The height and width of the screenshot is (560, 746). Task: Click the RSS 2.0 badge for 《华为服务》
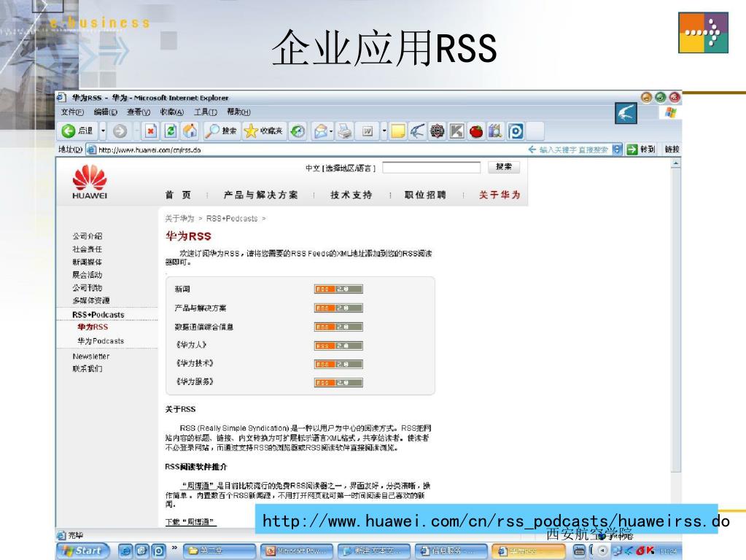(x=338, y=383)
